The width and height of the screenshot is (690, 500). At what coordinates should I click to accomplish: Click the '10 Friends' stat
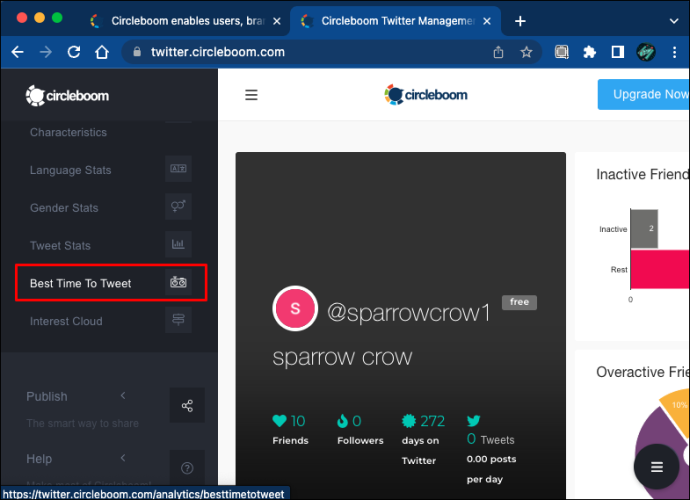(290, 430)
